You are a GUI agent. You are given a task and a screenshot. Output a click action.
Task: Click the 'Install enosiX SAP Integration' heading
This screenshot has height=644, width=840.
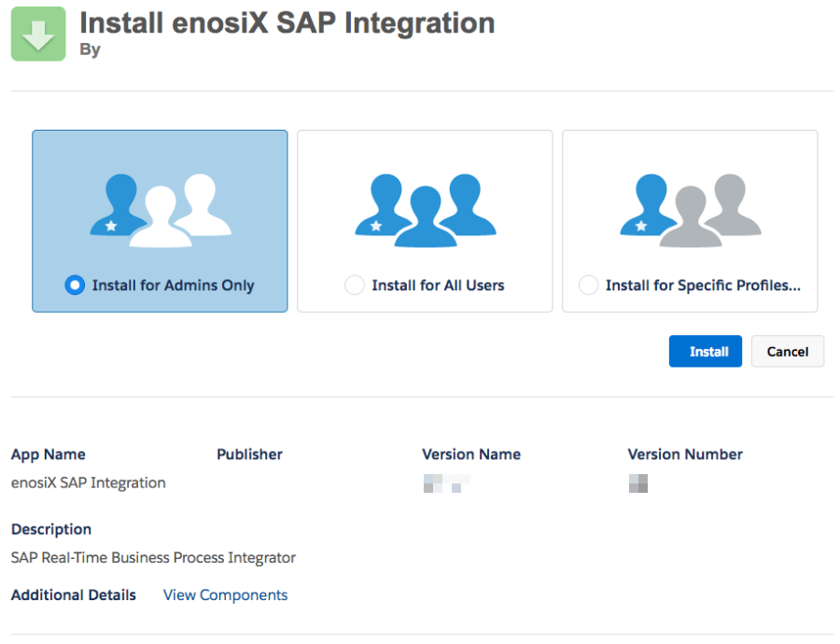[287, 23]
